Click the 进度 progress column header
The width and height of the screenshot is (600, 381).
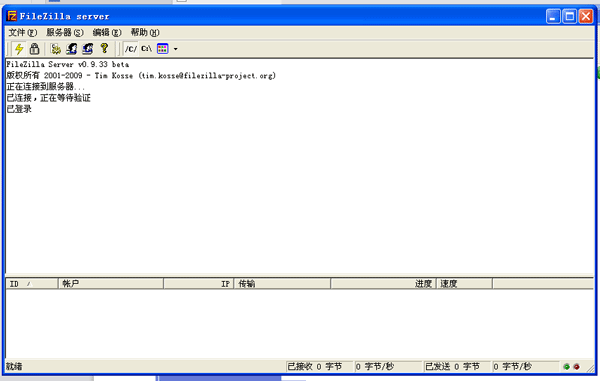[x=383, y=283]
